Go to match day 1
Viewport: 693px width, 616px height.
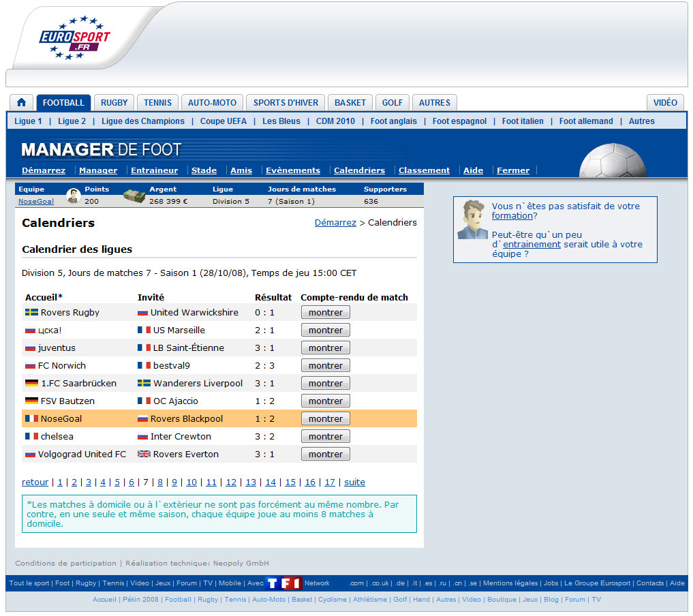(x=60, y=482)
